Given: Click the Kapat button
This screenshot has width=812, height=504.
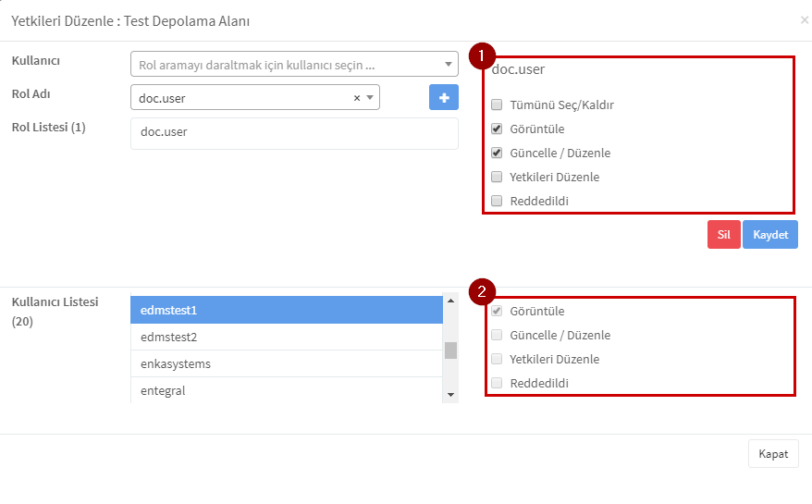Looking at the screenshot, I should (773, 454).
